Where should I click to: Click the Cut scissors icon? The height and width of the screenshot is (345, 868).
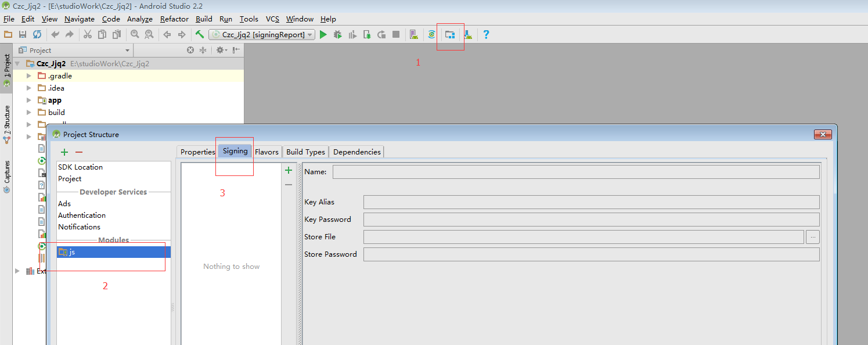pos(88,35)
